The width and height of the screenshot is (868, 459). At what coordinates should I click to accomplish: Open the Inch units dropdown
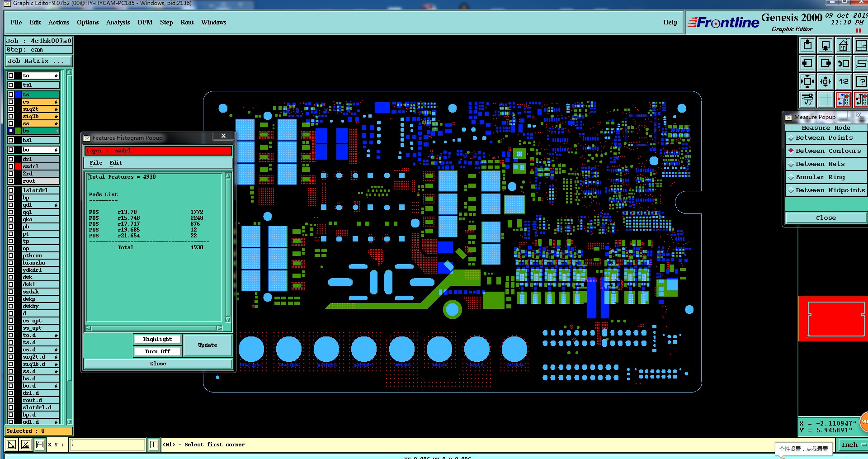pyautogui.click(x=853, y=445)
